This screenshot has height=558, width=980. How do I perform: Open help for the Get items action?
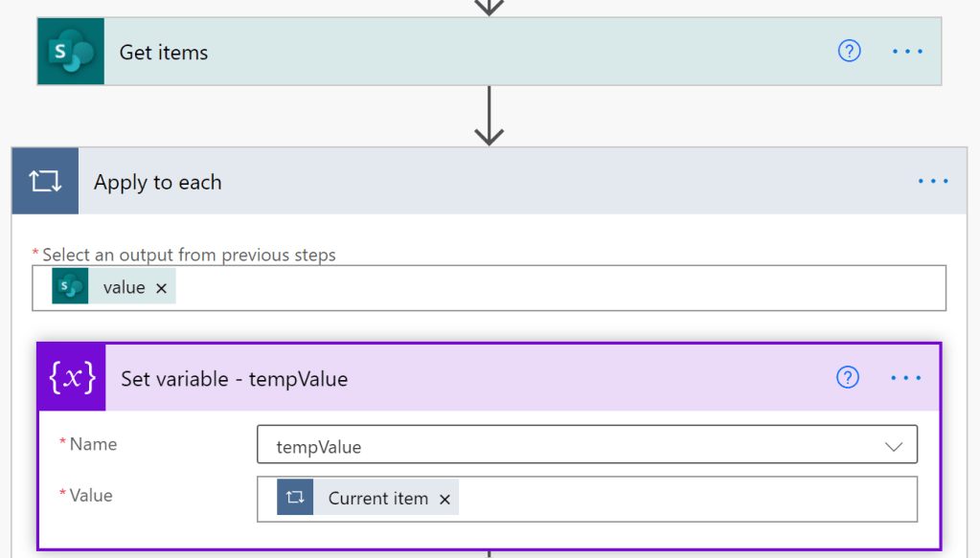click(849, 52)
